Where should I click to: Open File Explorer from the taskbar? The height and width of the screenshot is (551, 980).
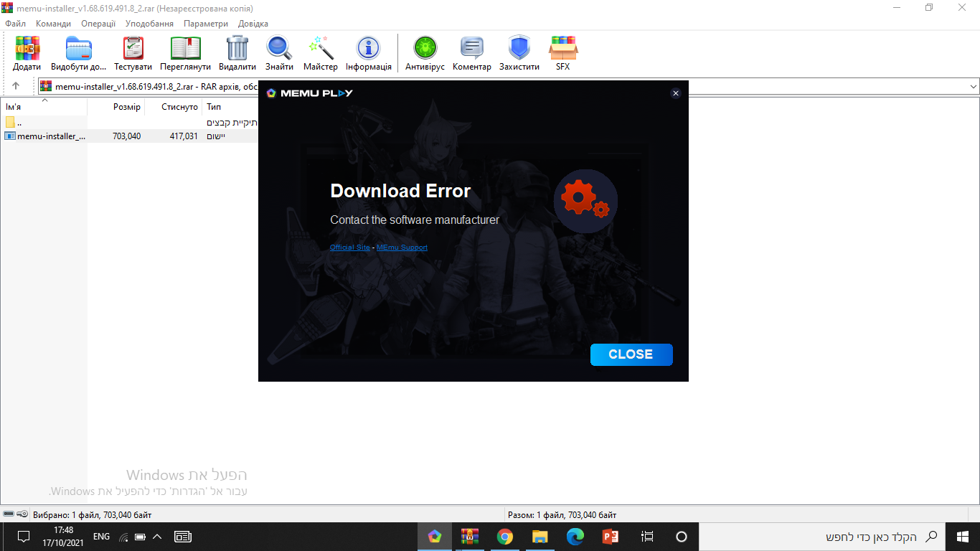[x=540, y=537]
